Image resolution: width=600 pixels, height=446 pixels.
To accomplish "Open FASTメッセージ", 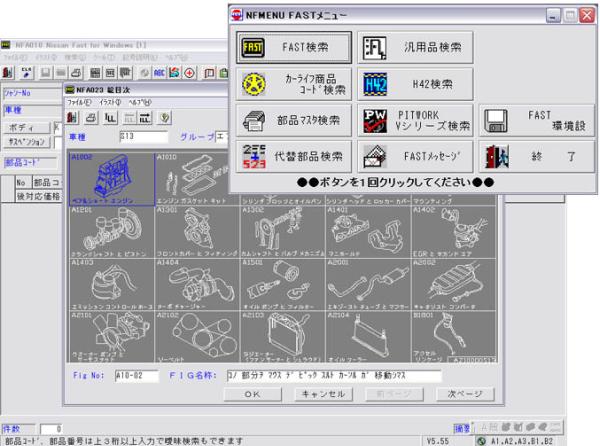I will pos(415,156).
